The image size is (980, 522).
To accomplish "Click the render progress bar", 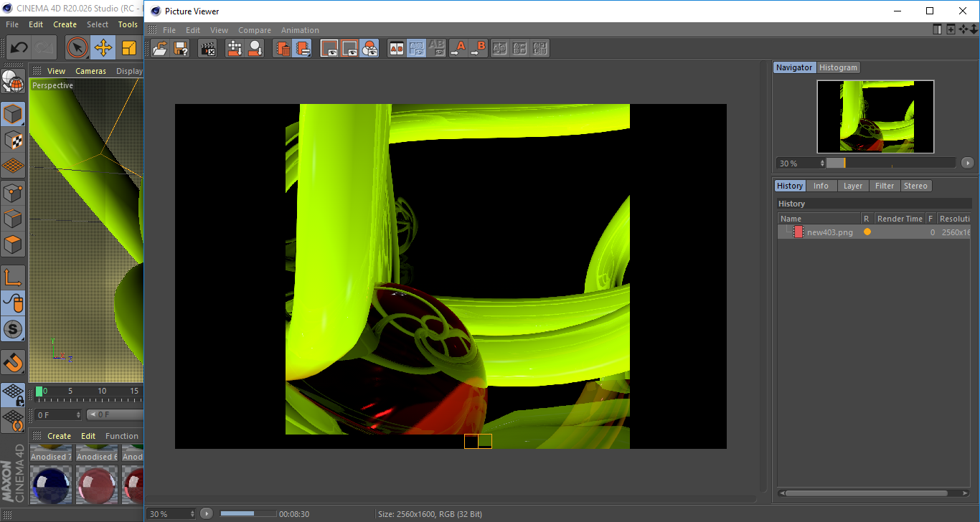I will pos(248,513).
